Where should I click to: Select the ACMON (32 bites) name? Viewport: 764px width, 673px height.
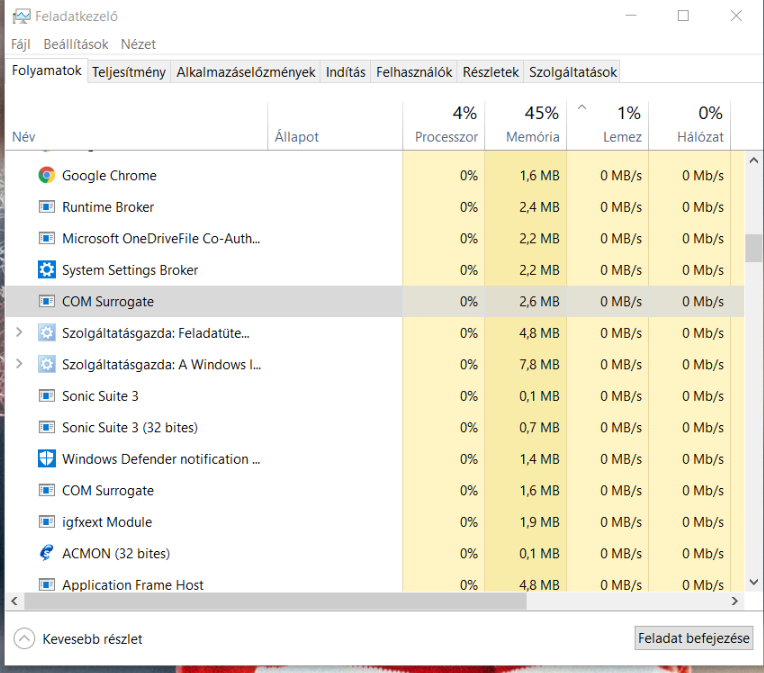116,554
